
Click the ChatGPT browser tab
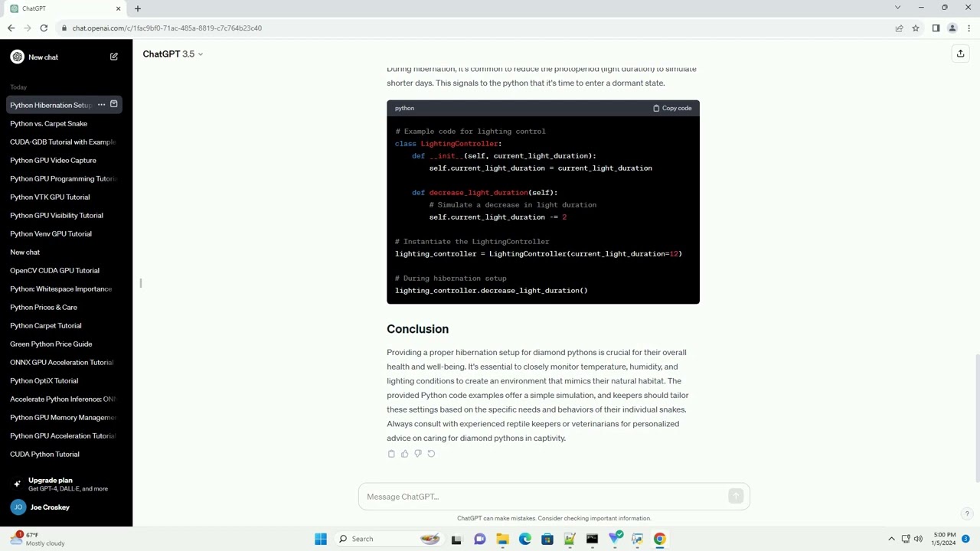64,8
